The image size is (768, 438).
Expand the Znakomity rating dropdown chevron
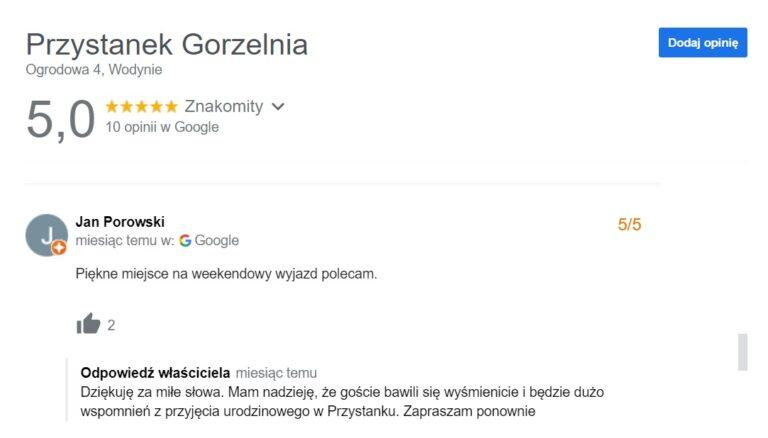coord(278,107)
